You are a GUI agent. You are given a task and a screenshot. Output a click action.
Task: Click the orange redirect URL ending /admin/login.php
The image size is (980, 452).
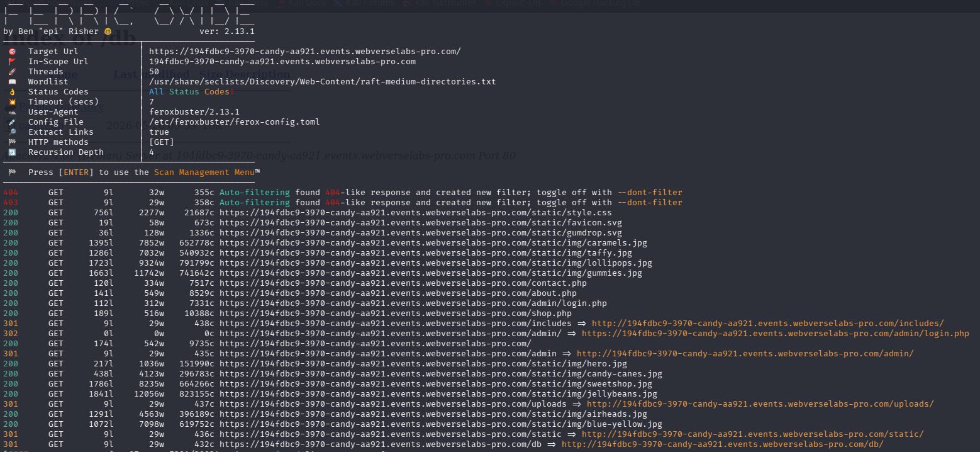(x=776, y=334)
